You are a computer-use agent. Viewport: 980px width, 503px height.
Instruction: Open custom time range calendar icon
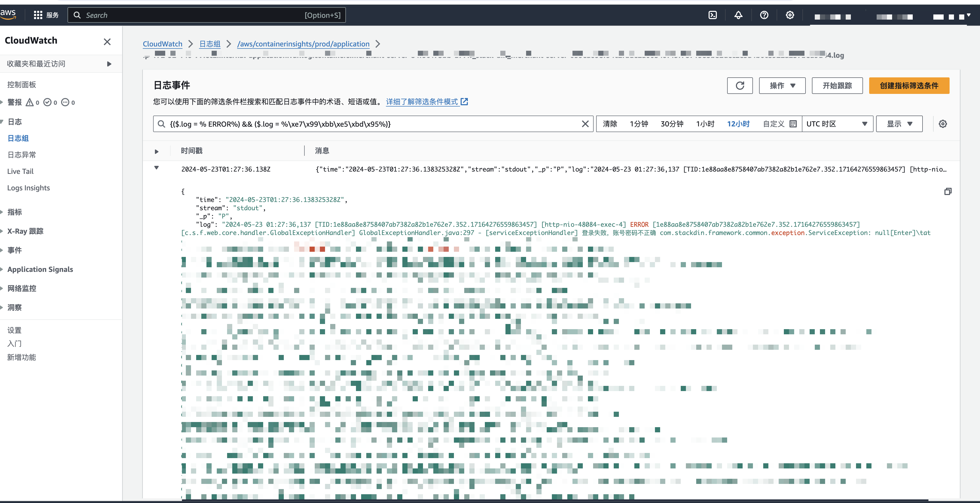click(x=793, y=124)
